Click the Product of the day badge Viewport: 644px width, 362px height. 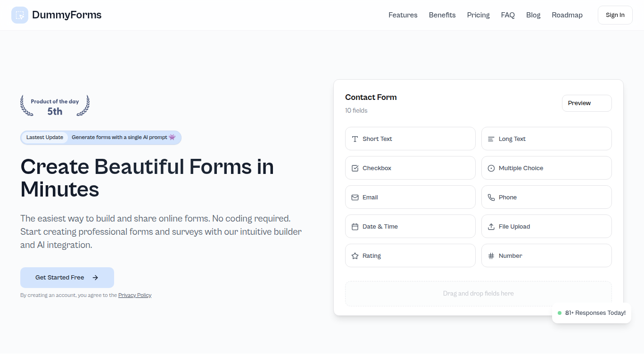55,106
